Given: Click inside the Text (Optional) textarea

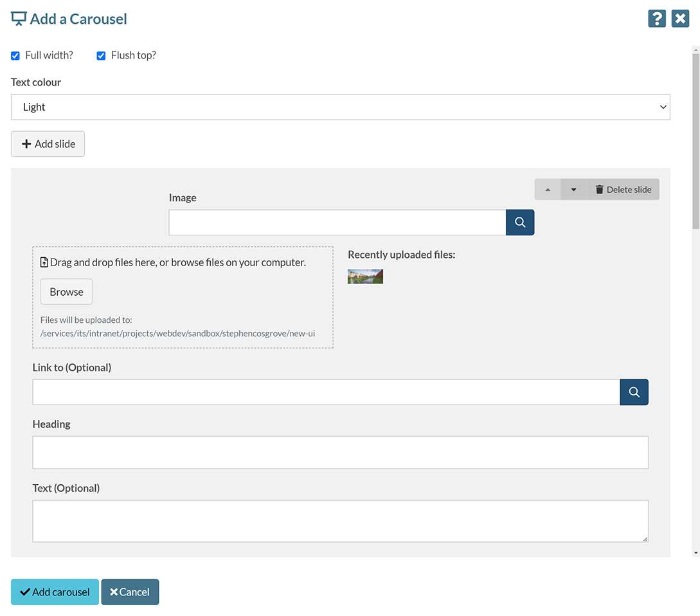Looking at the screenshot, I should click(x=340, y=521).
